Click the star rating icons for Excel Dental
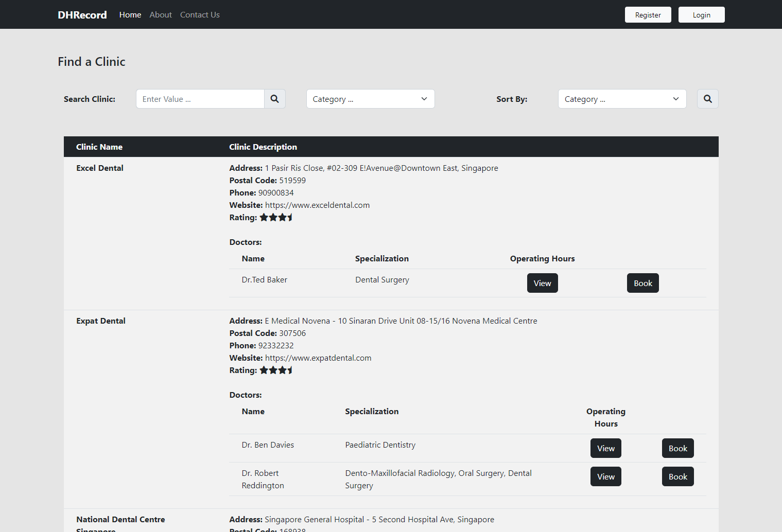Image resolution: width=782 pixels, height=532 pixels. pos(276,218)
